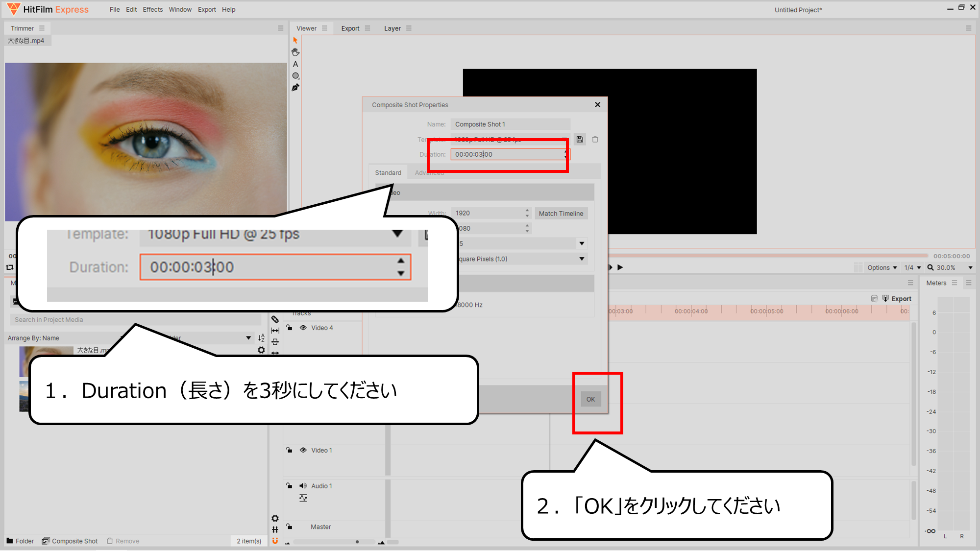Open the Help menu

[x=228, y=9]
